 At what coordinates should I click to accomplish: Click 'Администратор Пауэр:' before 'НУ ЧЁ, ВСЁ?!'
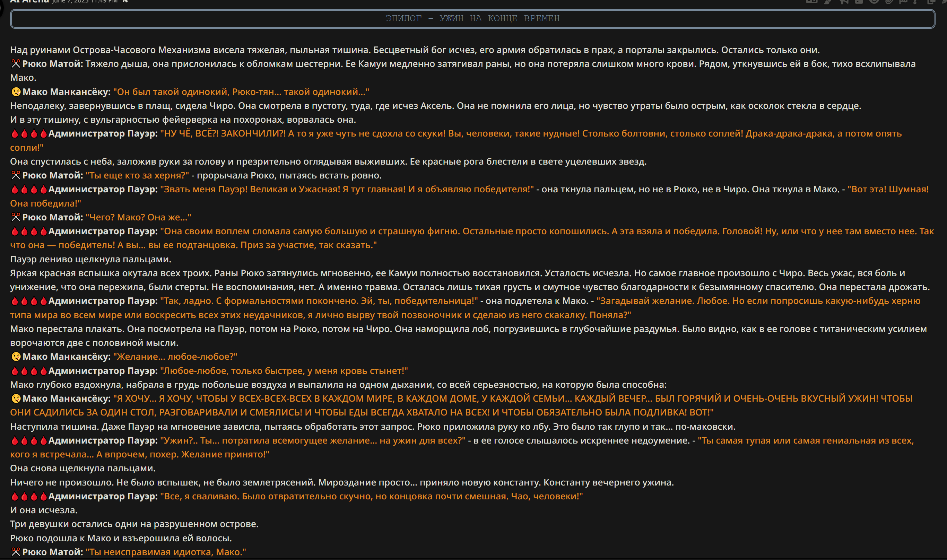103,133
